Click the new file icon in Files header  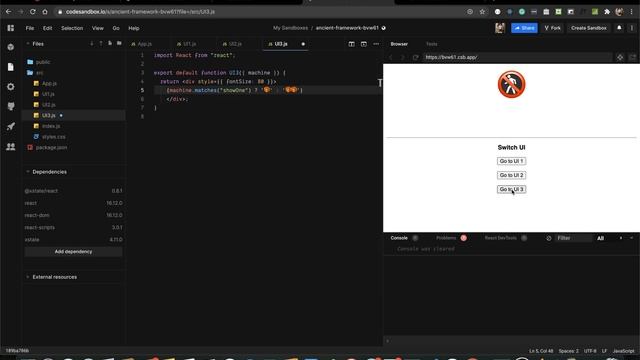click(110, 43)
